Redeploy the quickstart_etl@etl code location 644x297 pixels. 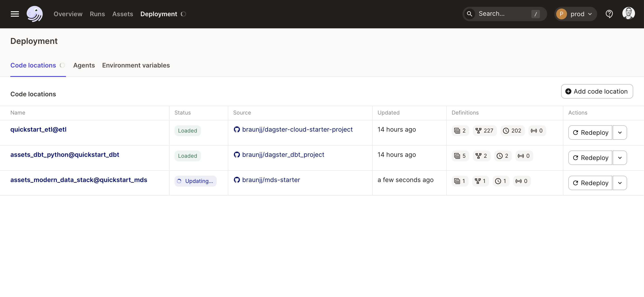click(x=590, y=133)
